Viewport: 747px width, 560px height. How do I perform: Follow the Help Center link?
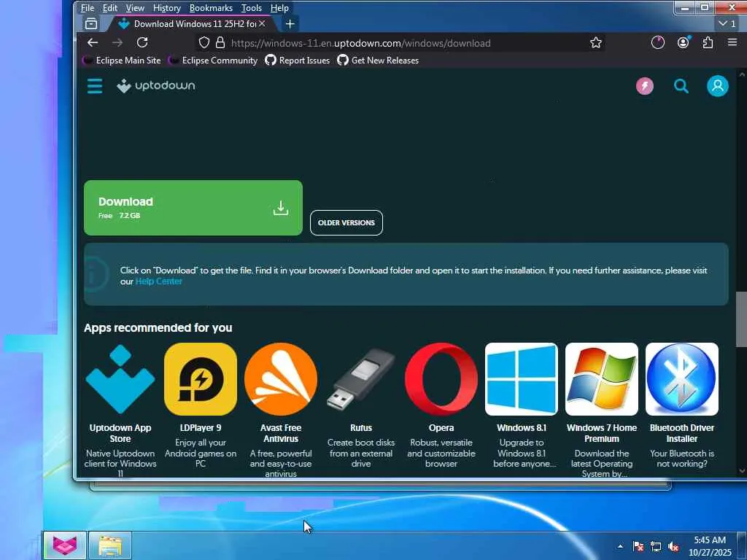click(158, 281)
